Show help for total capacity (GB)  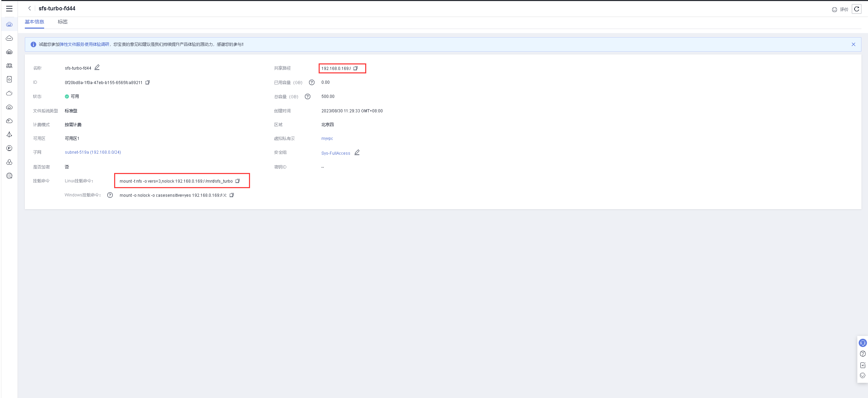click(308, 96)
